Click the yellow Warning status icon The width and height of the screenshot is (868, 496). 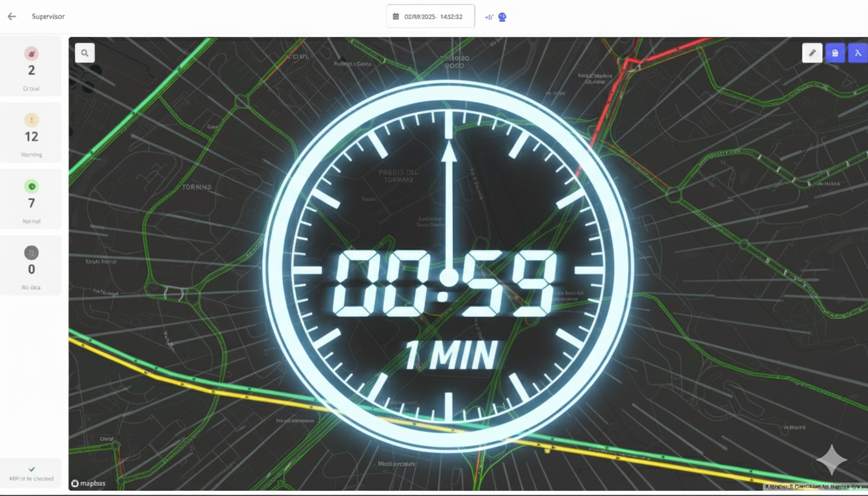(x=31, y=120)
